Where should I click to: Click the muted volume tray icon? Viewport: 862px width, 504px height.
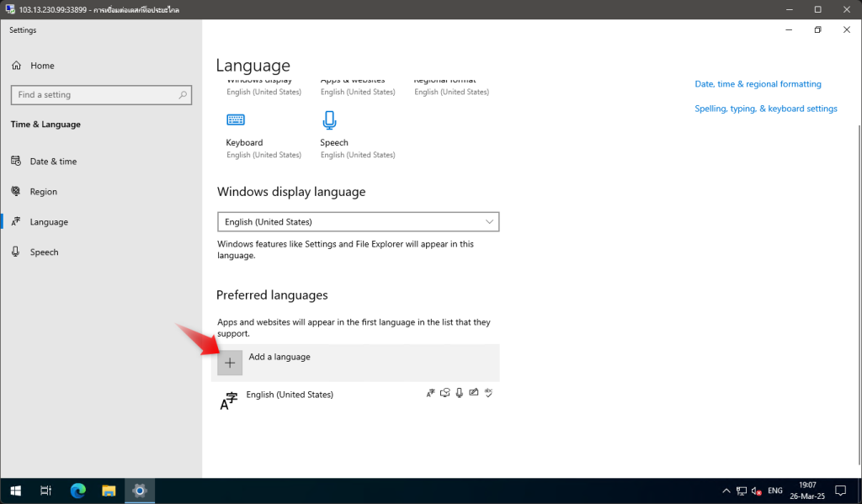(x=757, y=491)
